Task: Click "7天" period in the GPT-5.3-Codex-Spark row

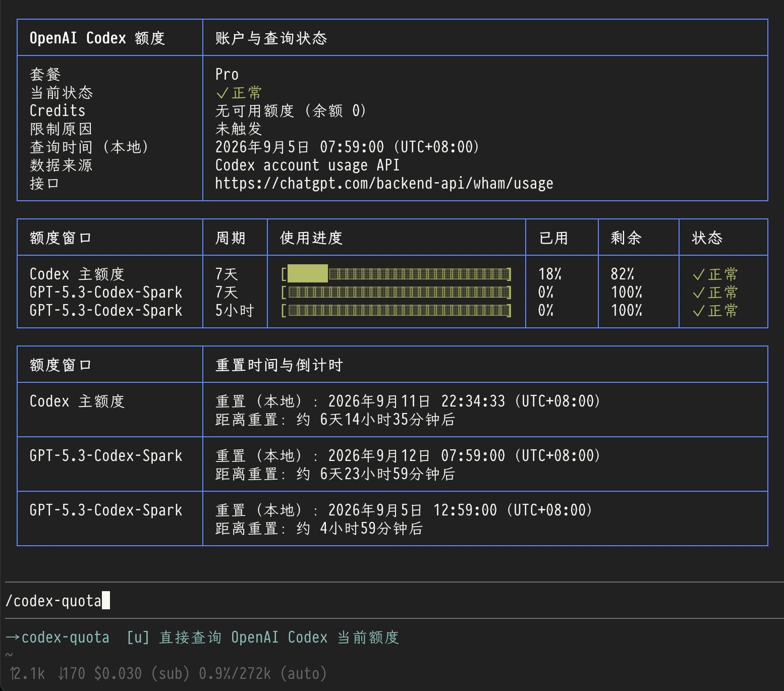Action: pyautogui.click(x=227, y=292)
